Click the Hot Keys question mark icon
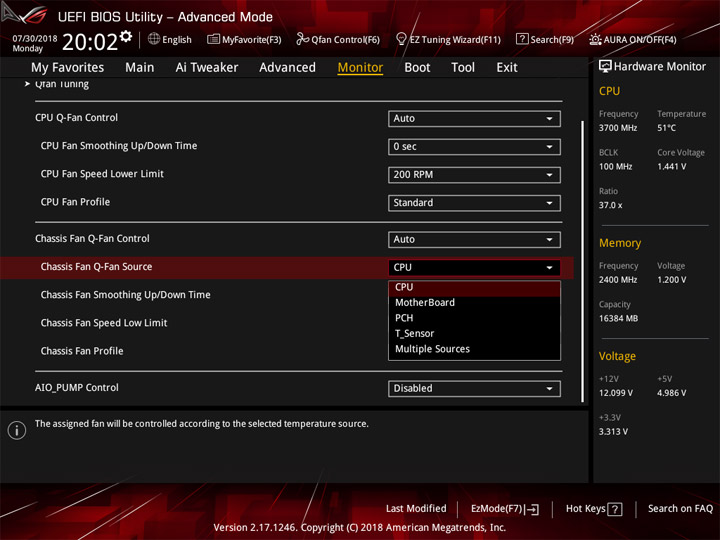This screenshot has width=720, height=540. click(x=614, y=509)
